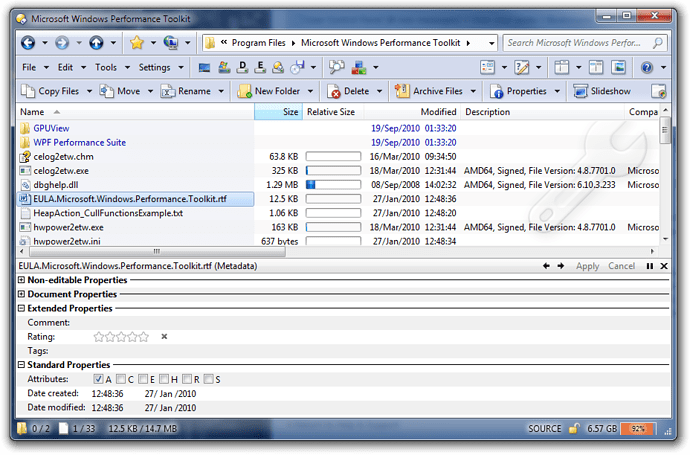
Task: Go forward with the Forward arrow button
Action: click(62, 43)
